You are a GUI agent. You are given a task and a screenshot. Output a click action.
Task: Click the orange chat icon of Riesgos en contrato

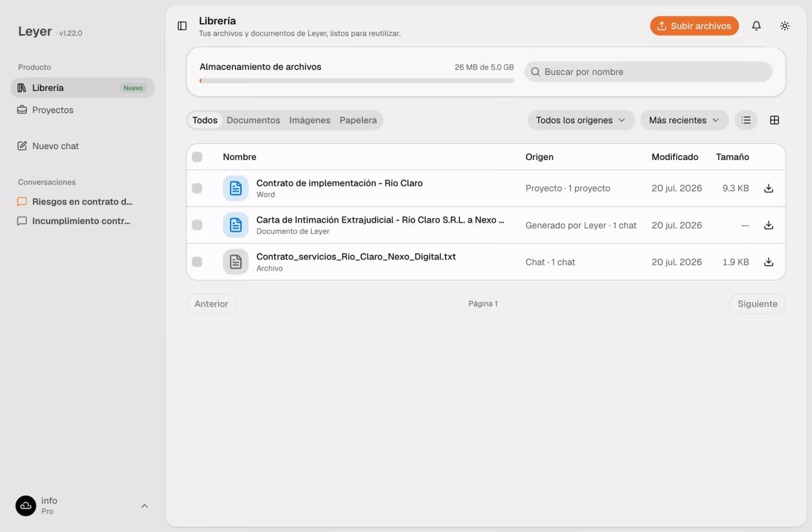click(22, 201)
